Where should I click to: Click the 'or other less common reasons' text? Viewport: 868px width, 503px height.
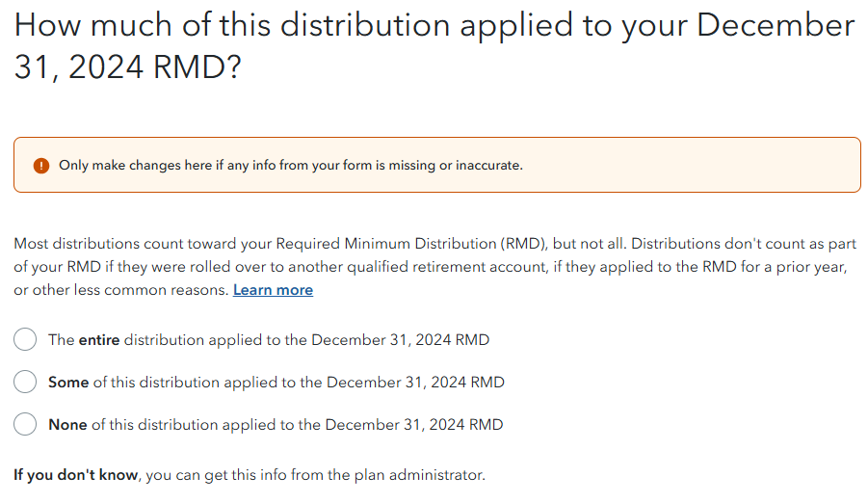coord(121,290)
